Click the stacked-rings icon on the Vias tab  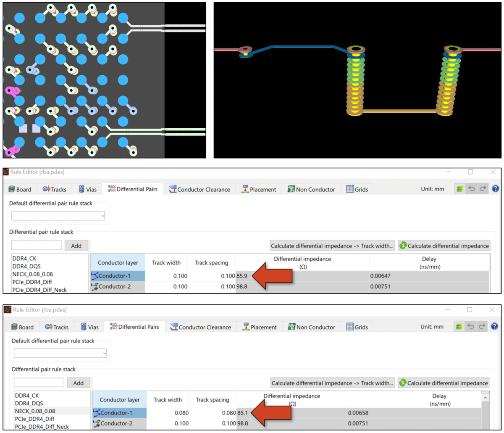click(x=81, y=189)
